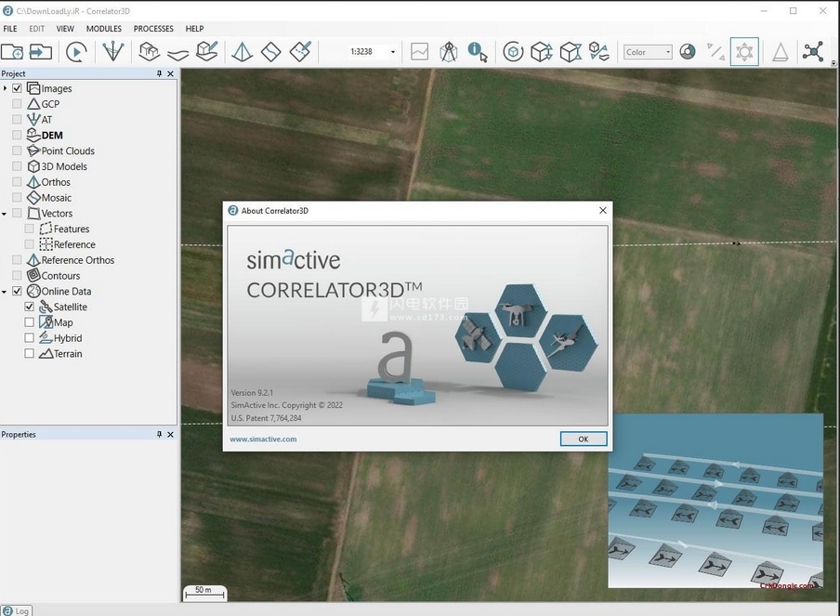The width and height of the screenshot is (840, 616).
Task: Open the FILE menu
Action: click(x=10, y=29)
